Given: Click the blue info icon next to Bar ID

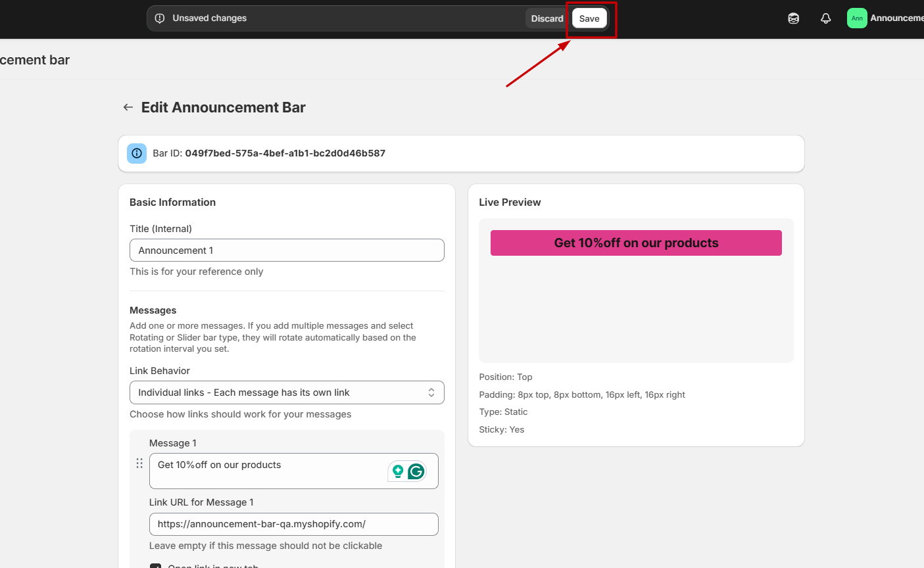Looking at the screenshot, I should point(137,153).
